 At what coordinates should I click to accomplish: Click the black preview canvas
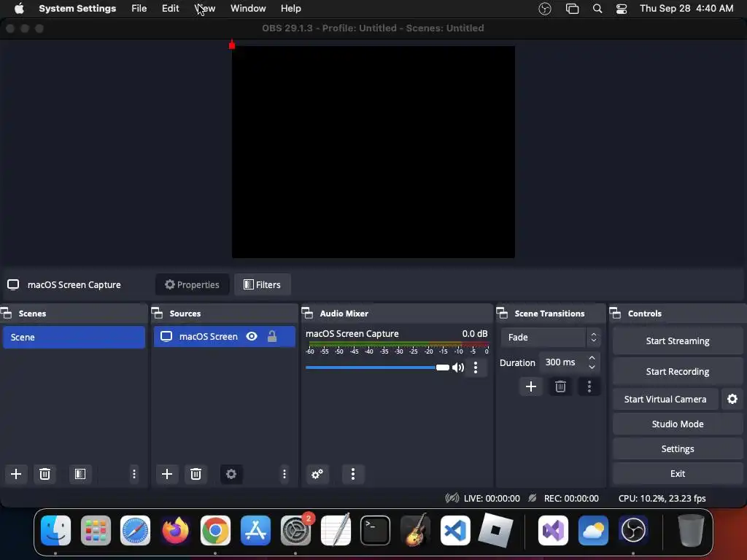click(x=373, y=152)
